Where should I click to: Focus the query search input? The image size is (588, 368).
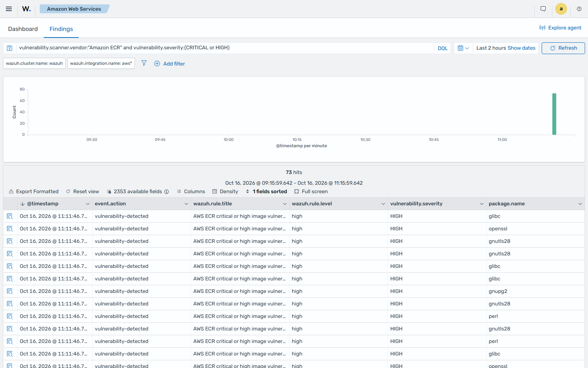click(225, 48)
